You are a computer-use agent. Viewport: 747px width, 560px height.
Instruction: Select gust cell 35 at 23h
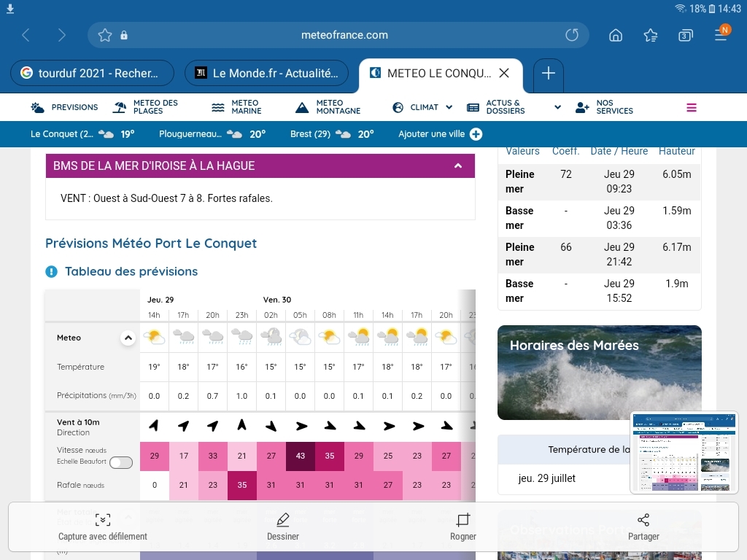[x=242, y=485]
